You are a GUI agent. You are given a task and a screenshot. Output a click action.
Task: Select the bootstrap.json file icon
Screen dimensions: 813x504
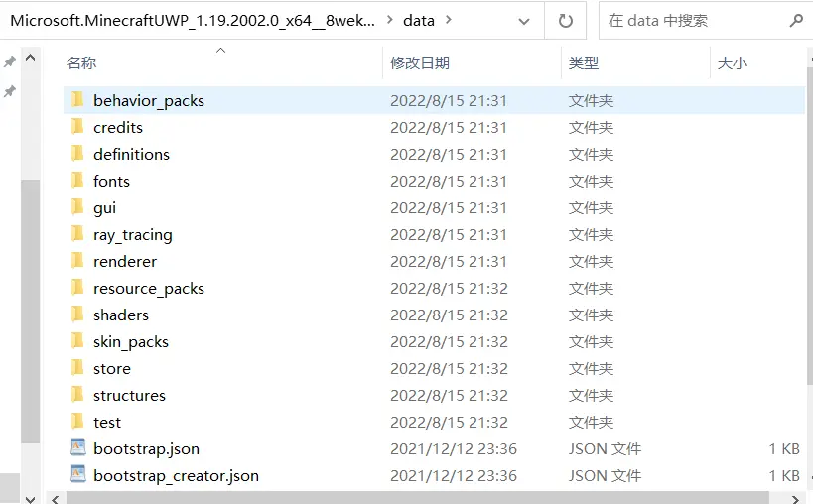click(x=78, y=447)
